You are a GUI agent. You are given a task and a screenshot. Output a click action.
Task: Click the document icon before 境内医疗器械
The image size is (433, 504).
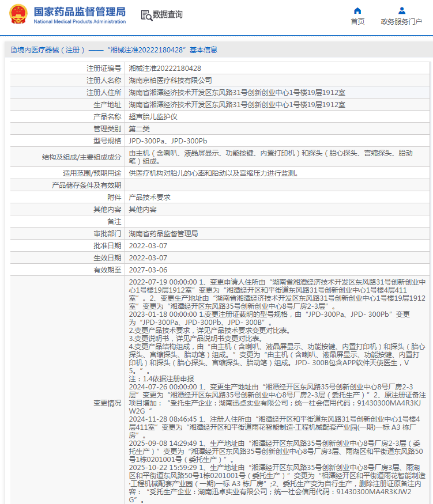13,50
